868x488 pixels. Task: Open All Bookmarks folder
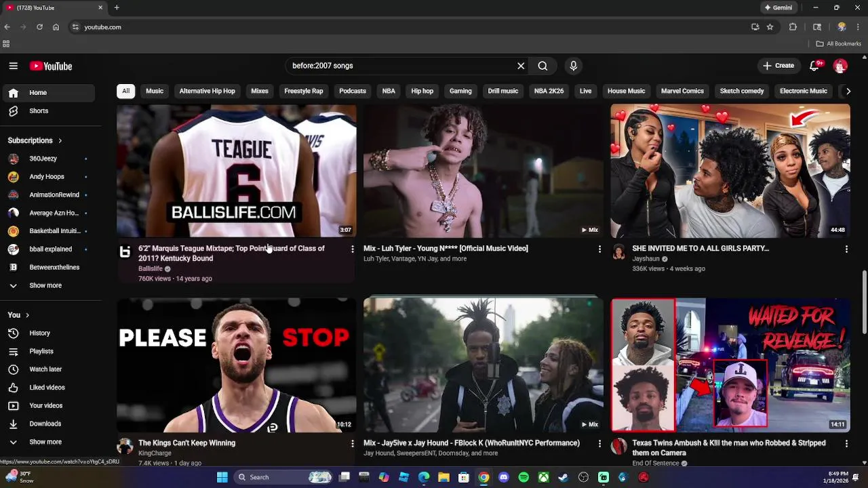[839, 43]
